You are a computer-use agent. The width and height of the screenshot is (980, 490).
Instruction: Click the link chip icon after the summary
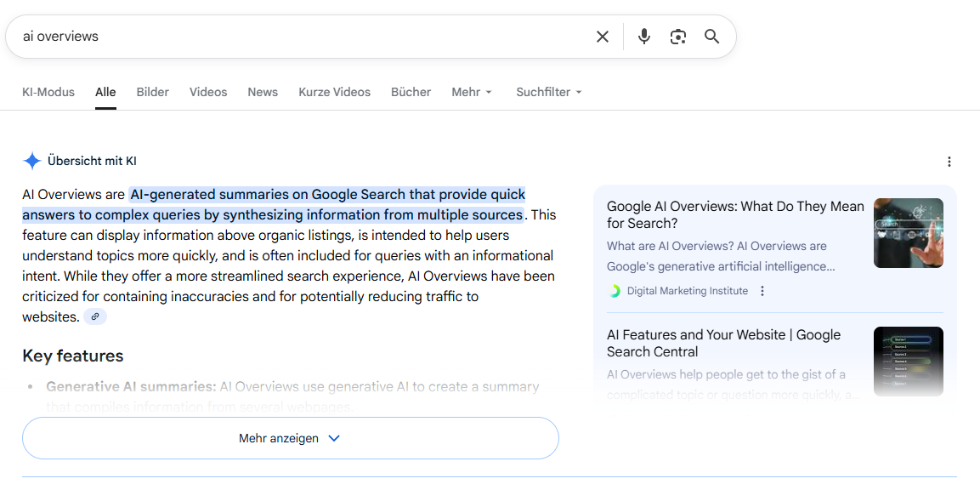pyautogui.click(x=95, y=316)
